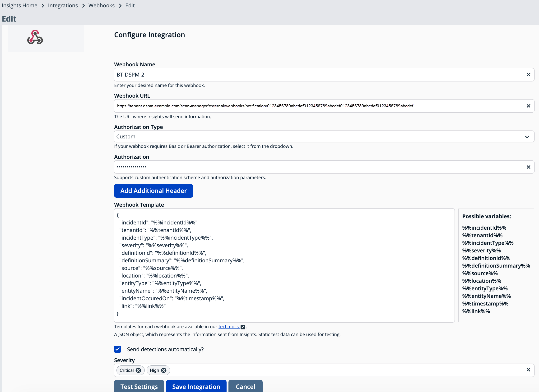Screen dimensions: 539x392
Task: Clear all selected Severity values
Action: click(528, 370)
